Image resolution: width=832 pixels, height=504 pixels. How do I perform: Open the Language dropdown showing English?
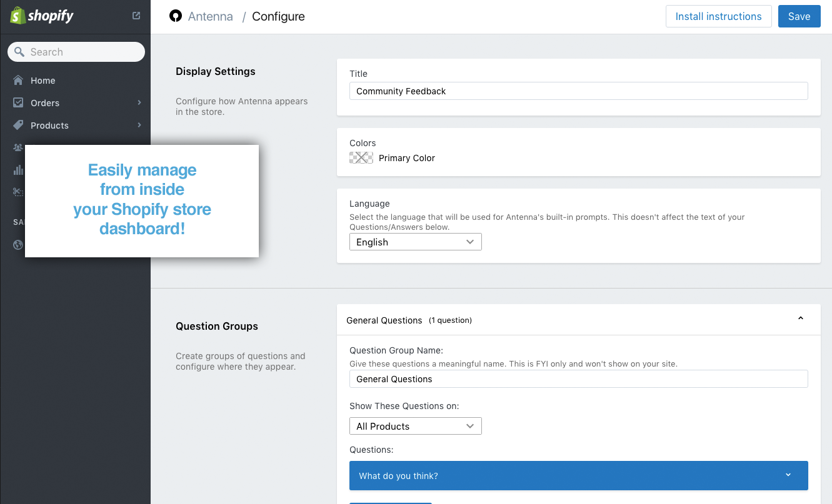[x=415, y=242]
